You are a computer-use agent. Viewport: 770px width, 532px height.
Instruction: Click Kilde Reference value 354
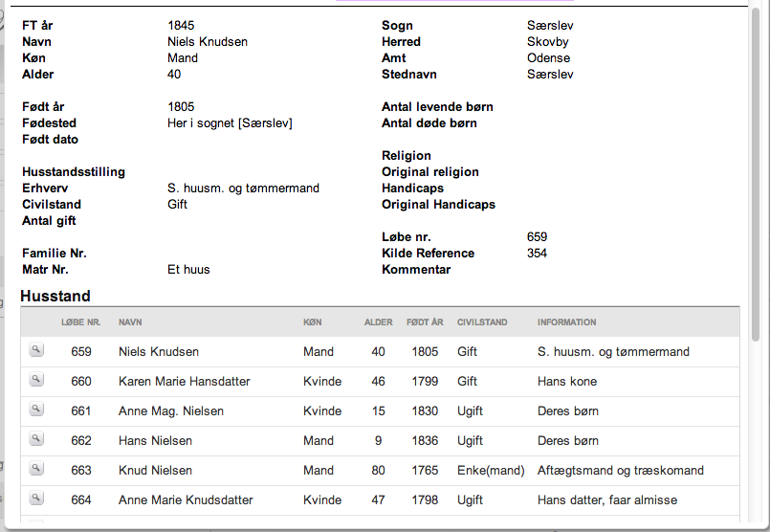[x=537, y=253]
